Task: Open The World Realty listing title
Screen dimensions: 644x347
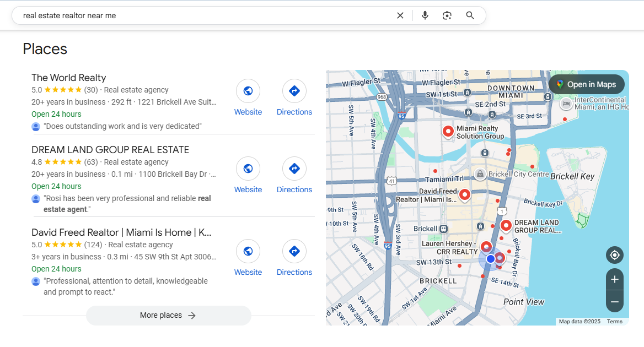Action: pyautogui.click(x=68, y=78)
